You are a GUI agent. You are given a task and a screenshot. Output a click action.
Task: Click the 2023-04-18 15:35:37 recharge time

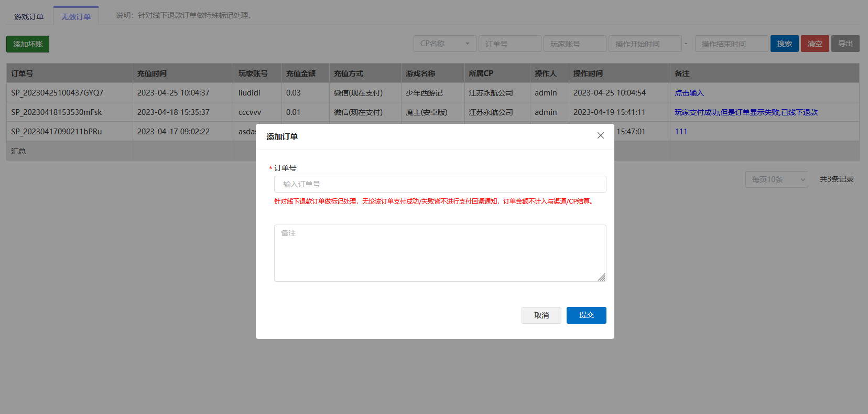[x=173, y=112]
